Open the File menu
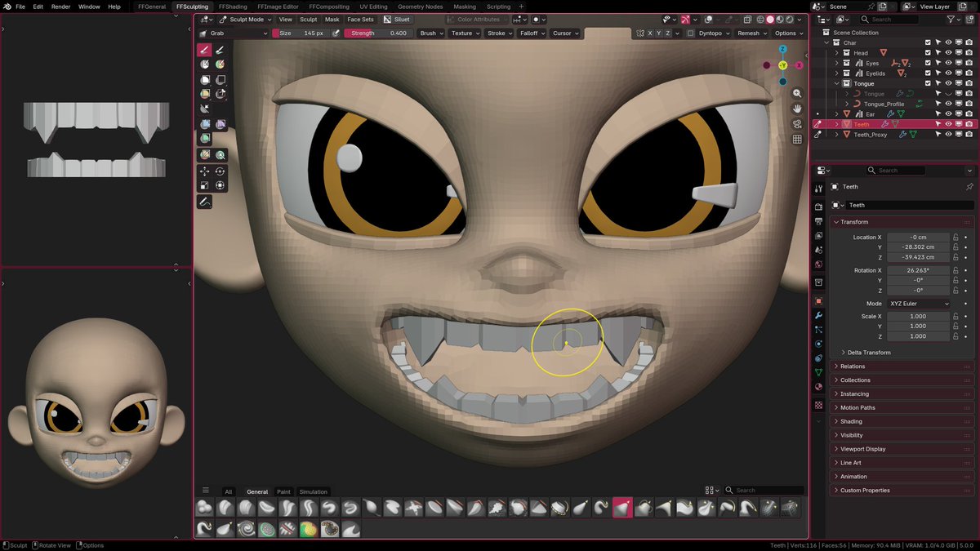The image size is (980, 551). [x=20, y=6]
